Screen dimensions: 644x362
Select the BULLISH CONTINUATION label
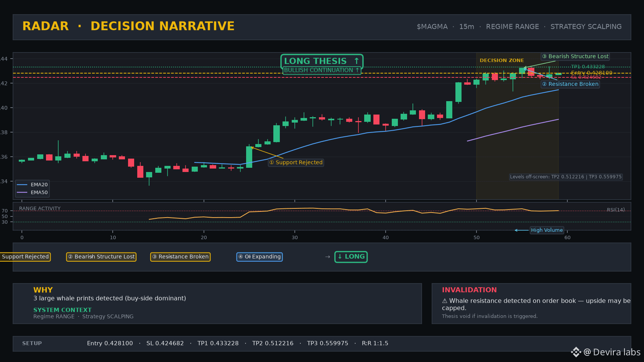pyautogui.click(x=322, y=70)
